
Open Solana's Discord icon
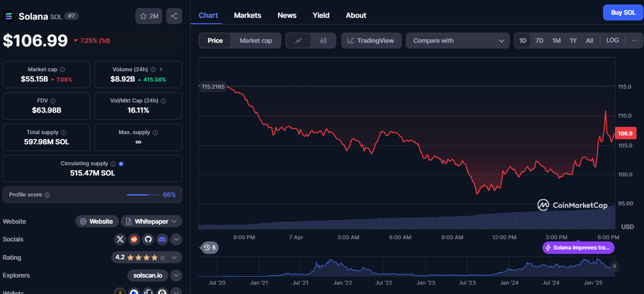tap(163, 240)
